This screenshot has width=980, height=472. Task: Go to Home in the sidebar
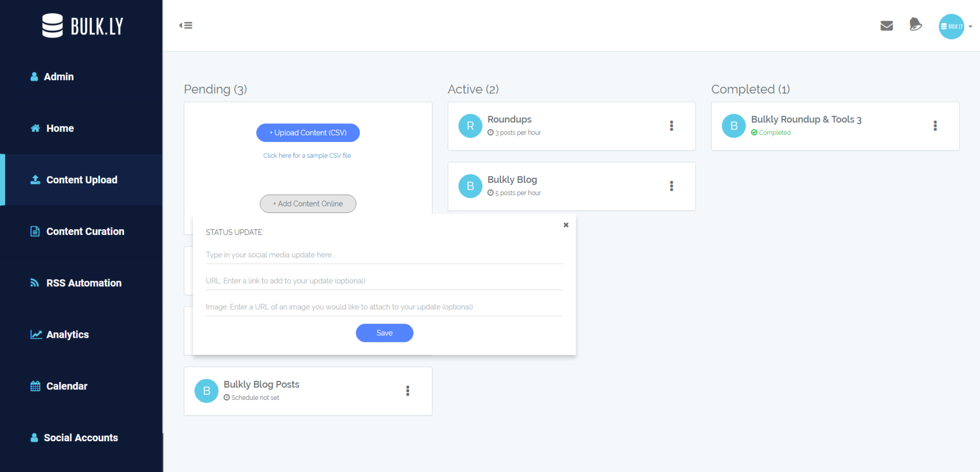(x=60, y=128)
